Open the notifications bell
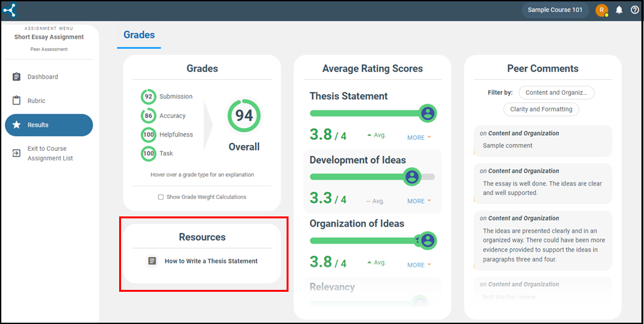The height and width of the screenshot is (324, 644). (x=619, y=10)
